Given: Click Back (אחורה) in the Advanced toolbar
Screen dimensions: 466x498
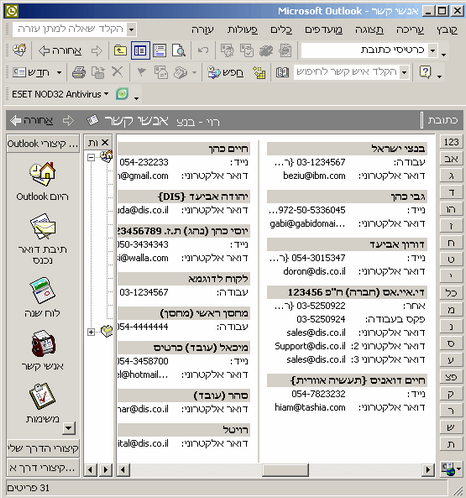Looking at the screenshot, I should (x=60, y=51).
